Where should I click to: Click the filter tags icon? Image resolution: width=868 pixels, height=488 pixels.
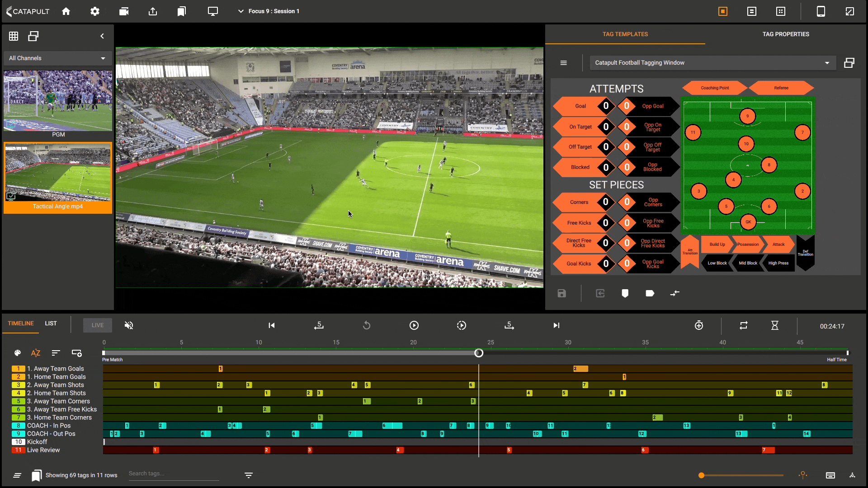249,475
